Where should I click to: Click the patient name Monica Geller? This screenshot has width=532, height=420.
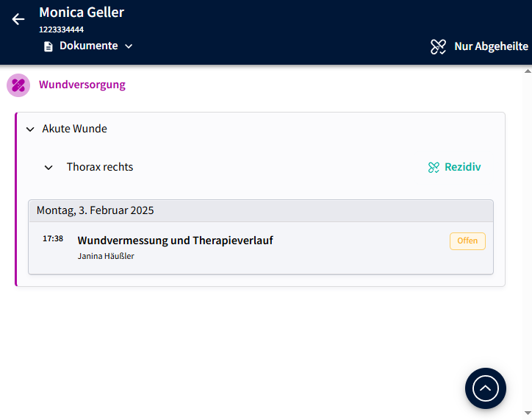coord(82,13)
